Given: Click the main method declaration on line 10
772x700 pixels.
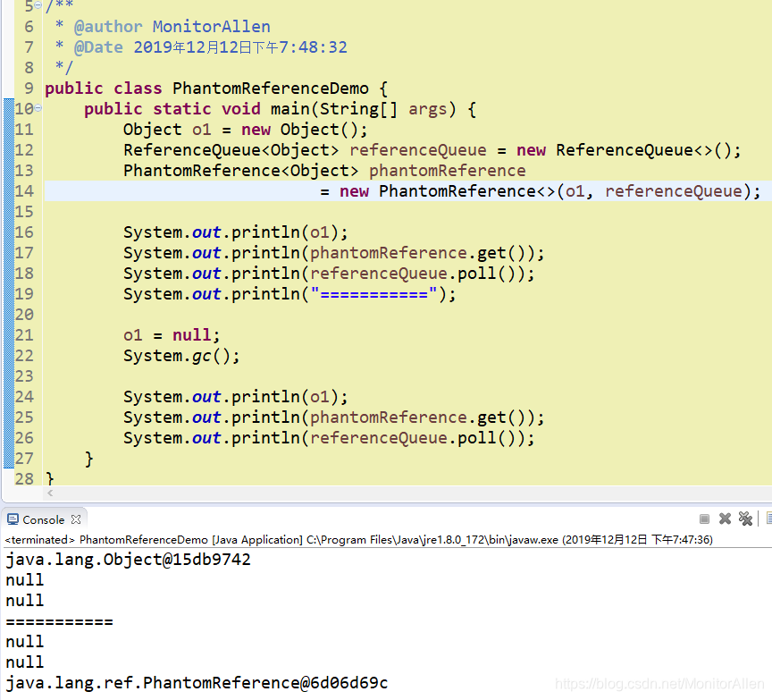Looking at the screenshot, I should coord(281,109).
